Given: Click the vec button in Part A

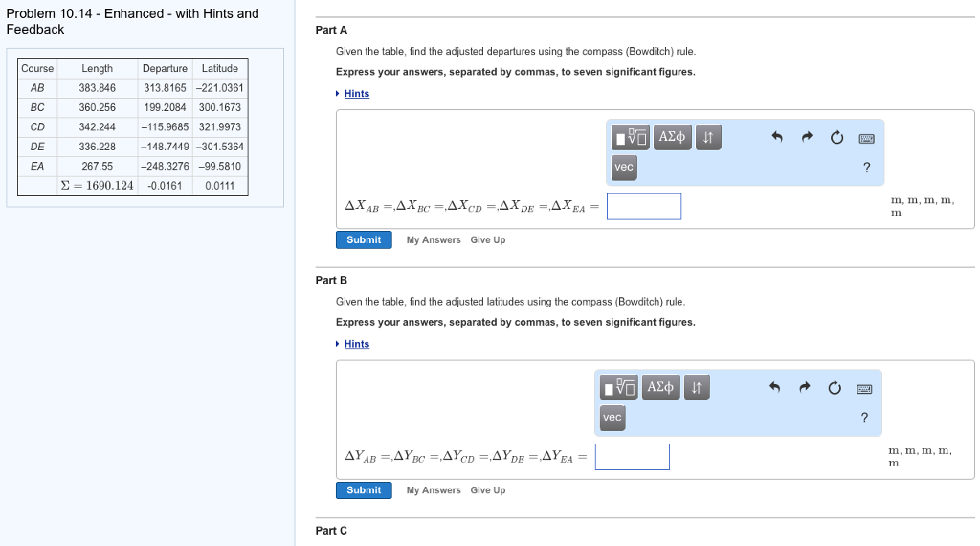Looking at the screenshot, I should coord(624,167).
